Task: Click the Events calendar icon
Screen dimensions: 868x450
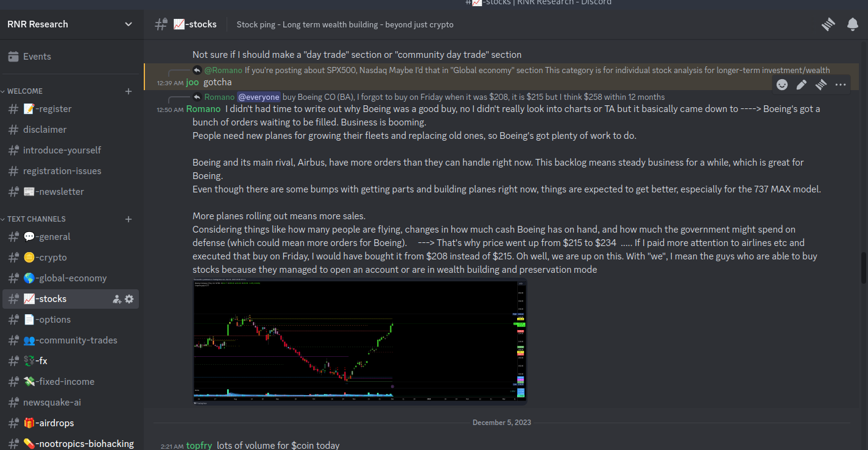Action: click(x=13, y=57)
